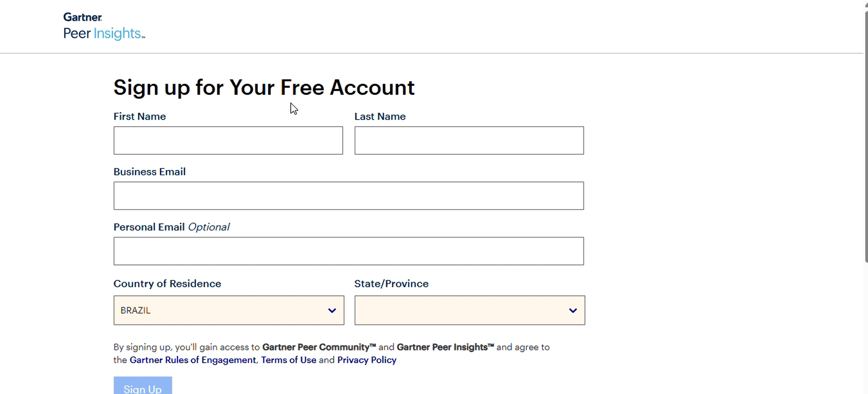Click the Country of Residence chevron arrow
The width and height of the screenshot is (868, 394).
332,311
